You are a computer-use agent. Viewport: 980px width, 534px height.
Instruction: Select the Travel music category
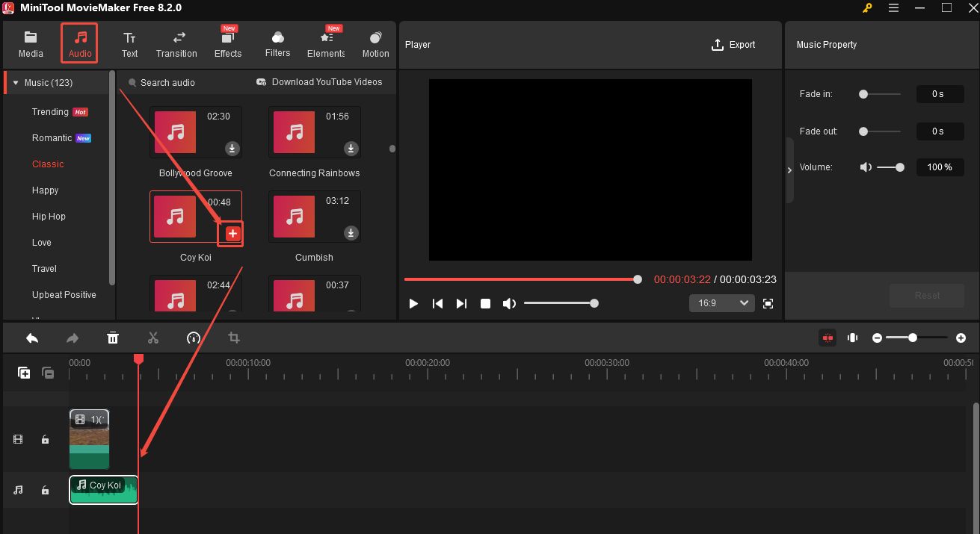pos(44,269)
